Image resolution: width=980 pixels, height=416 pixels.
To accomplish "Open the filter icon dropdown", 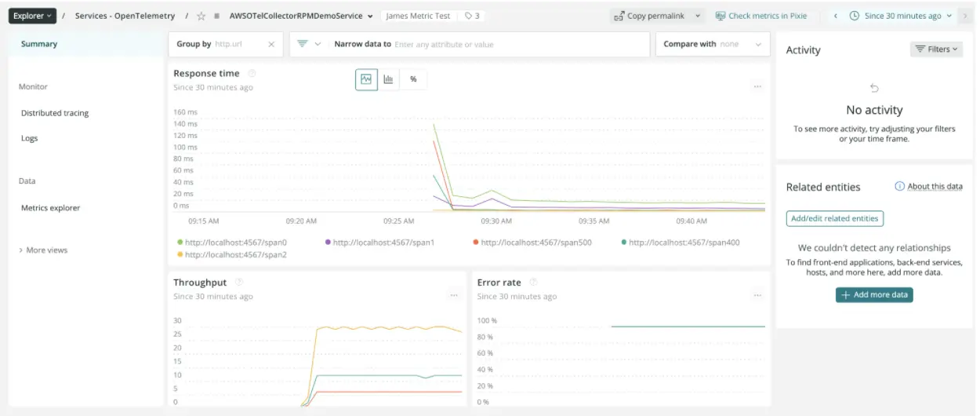I will [309, 45].
